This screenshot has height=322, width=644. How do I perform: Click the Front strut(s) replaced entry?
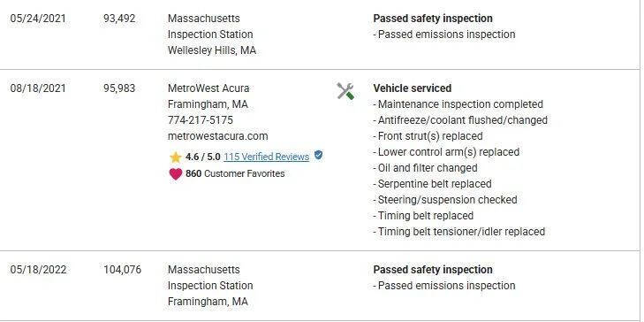coord(428,136)
